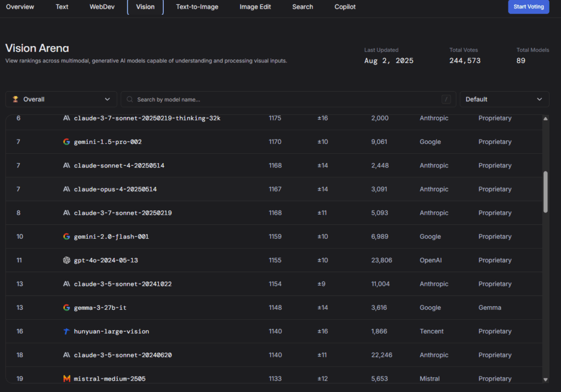Click the Anthropic logo beside claude-3-5-sonnet-20240620
The height and width of the screenshot is (392, 561).
[x=66, y=355]
